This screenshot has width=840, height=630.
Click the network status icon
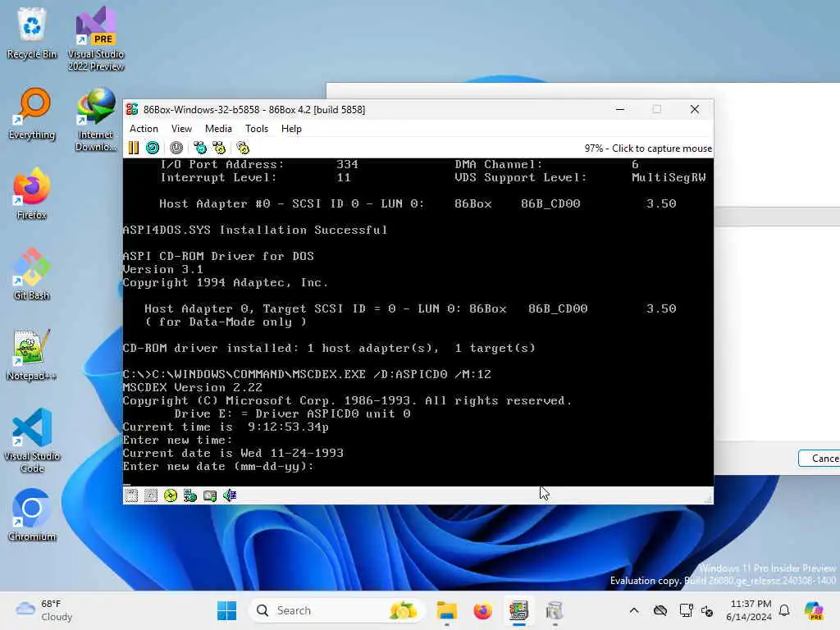point(190,495)
